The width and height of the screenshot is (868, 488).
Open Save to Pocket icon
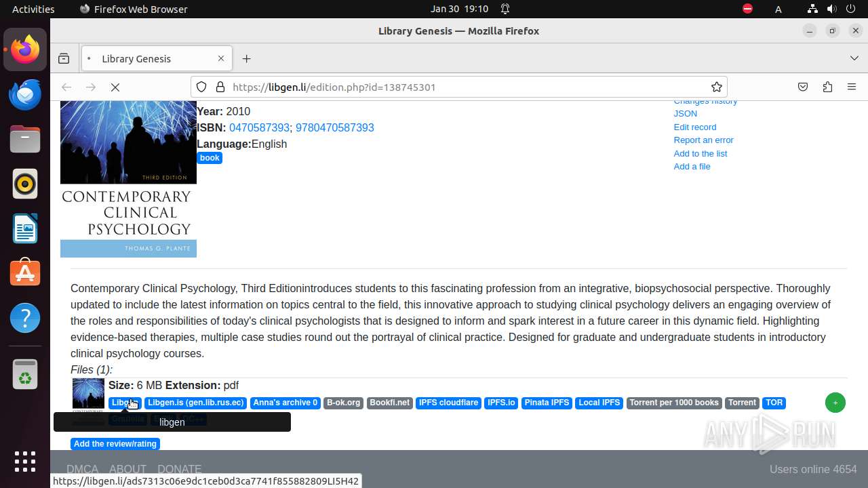click(803, 87)
